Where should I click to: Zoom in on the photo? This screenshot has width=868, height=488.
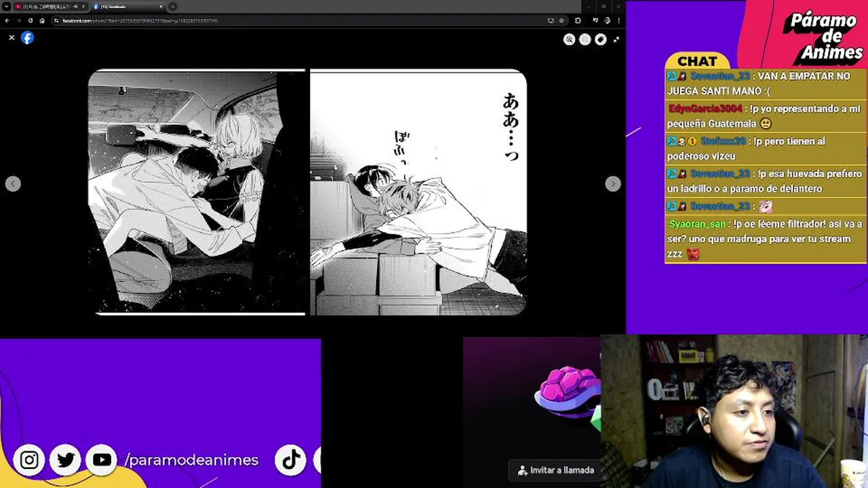click(570, 40)
